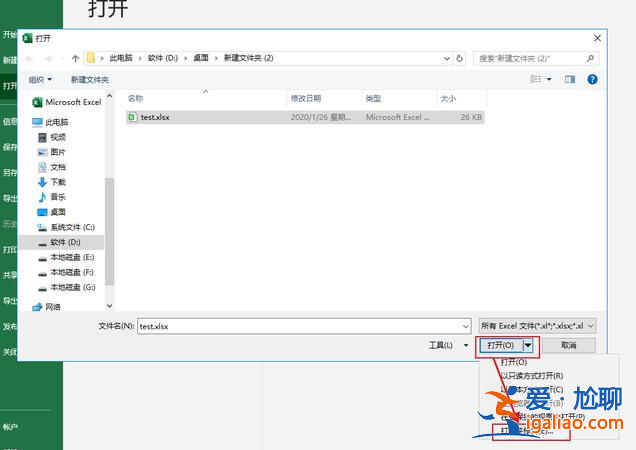Click the Up one level arrow

click(x=75, y=58)
